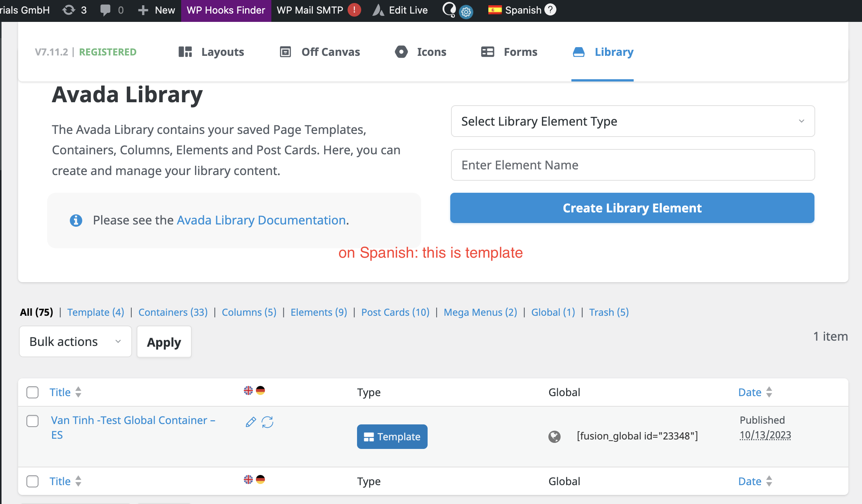This screenshot has height=504, width=862.
Task: Click the info icon in documentation notice
Action: pyautogui.click(x=76, y=220)
